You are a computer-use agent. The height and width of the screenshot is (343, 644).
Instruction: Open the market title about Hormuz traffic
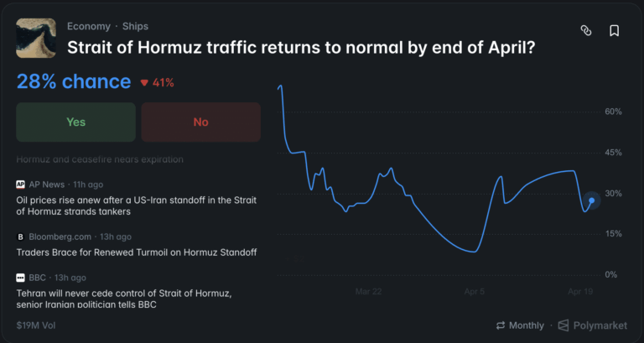coord(301,48)
